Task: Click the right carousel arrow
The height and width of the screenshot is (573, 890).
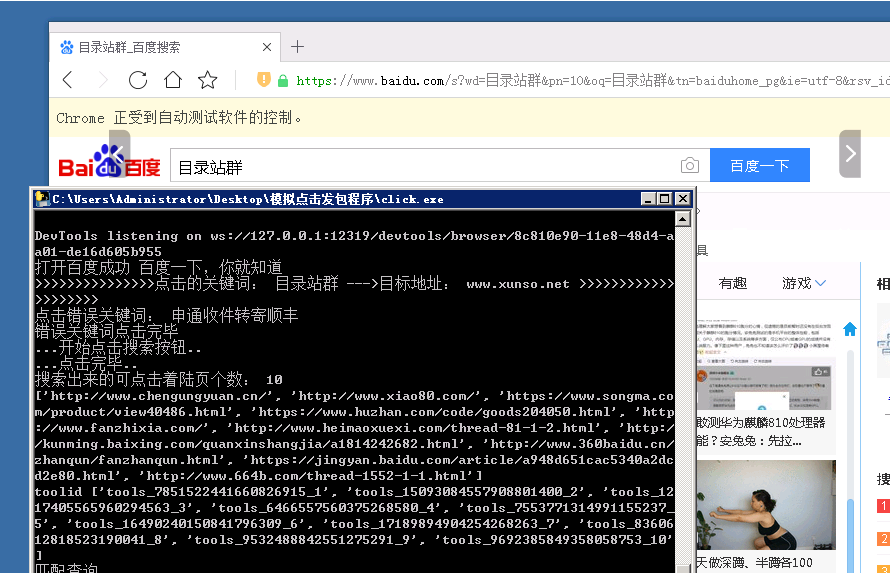Action: (x=850, y=153)
